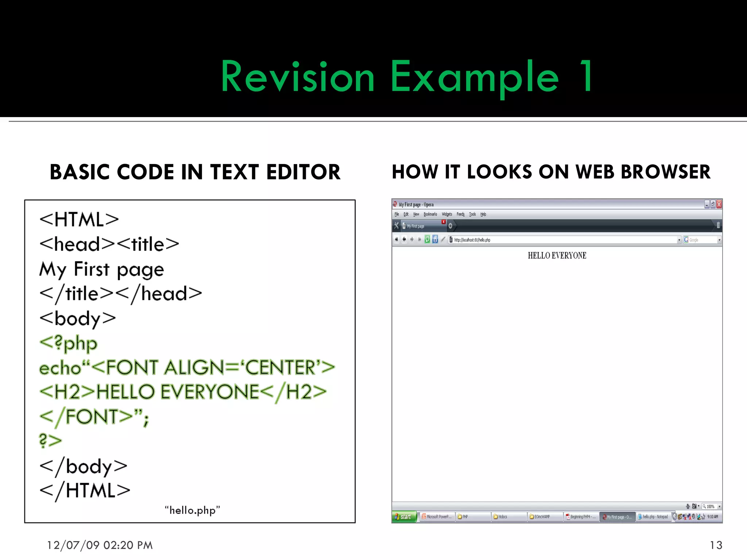Open the Help menu
This screenshot has width=747, height=560.
coord(483,214)
